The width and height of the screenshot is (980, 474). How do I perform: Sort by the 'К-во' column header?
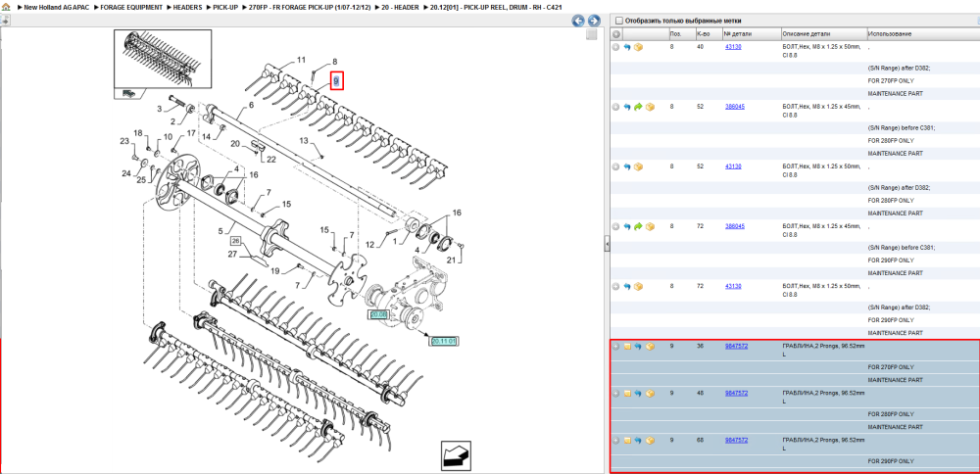tap(703, 33)
